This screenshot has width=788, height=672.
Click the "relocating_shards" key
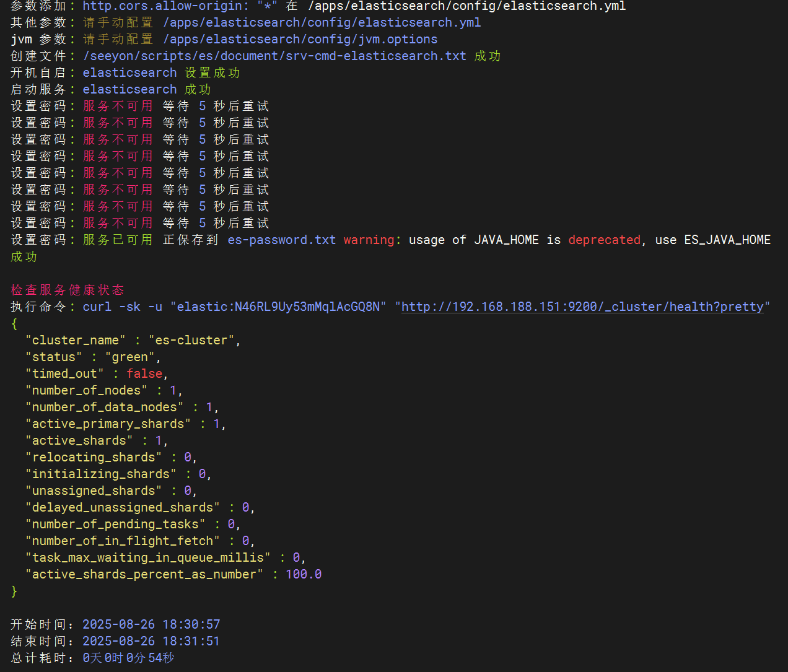(94, 457)
